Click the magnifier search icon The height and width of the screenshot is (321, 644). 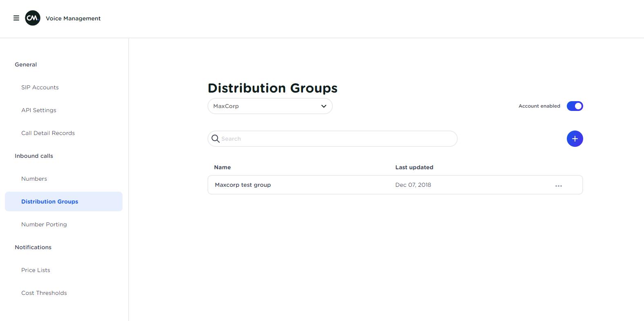pos(216,139)
